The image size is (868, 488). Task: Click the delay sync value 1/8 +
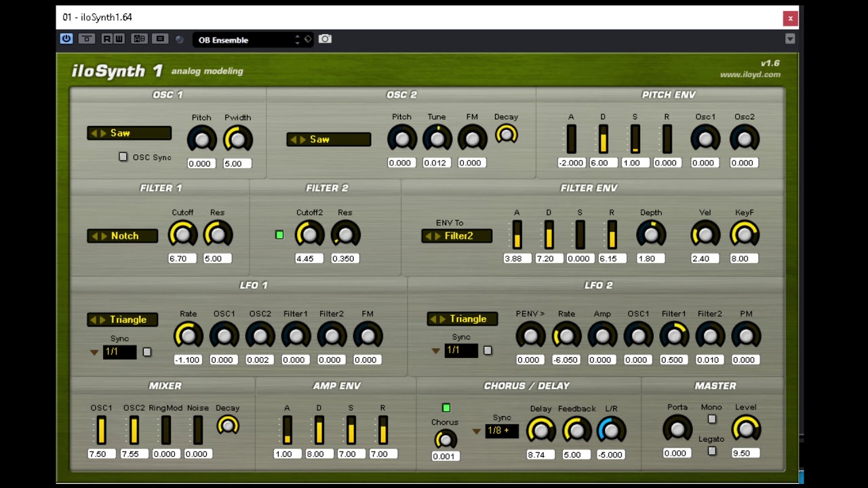tap(502, 431)
